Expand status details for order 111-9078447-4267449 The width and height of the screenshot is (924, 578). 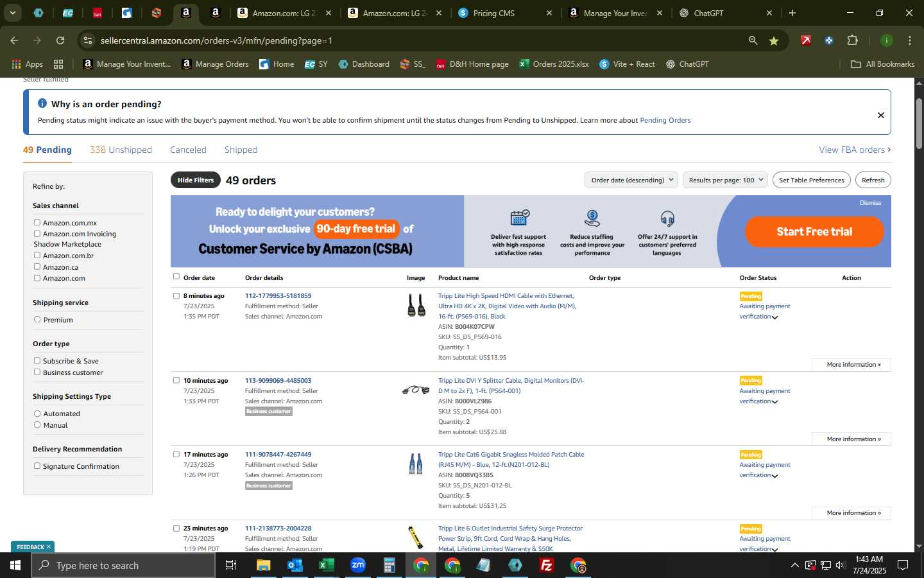[x=774, y=476]
